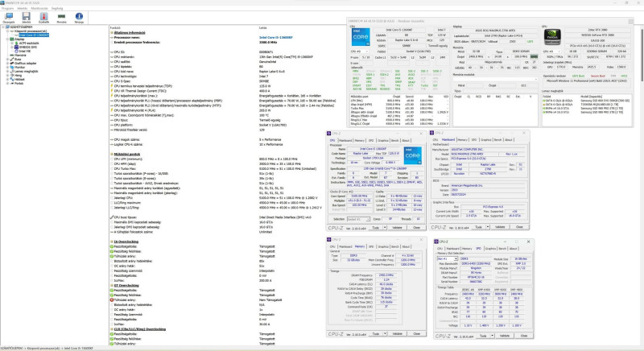The image size is (644, 351).
Task: Open the Segítség menu
Action: pyautogui.click(x=57, y=8)
